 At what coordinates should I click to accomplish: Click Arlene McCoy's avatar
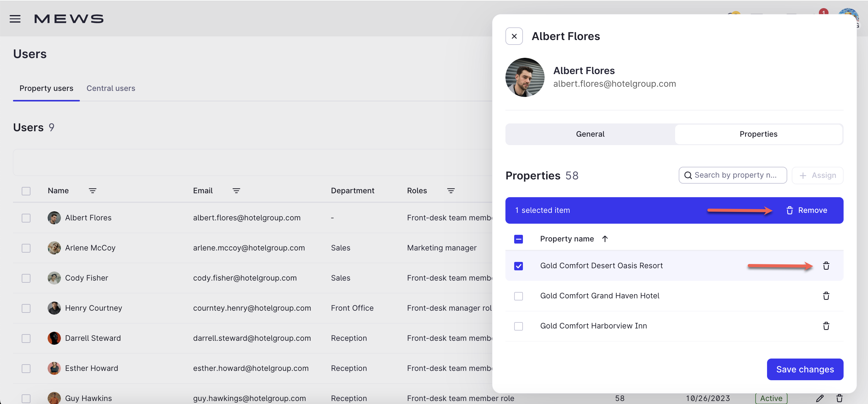click(54, 248)
